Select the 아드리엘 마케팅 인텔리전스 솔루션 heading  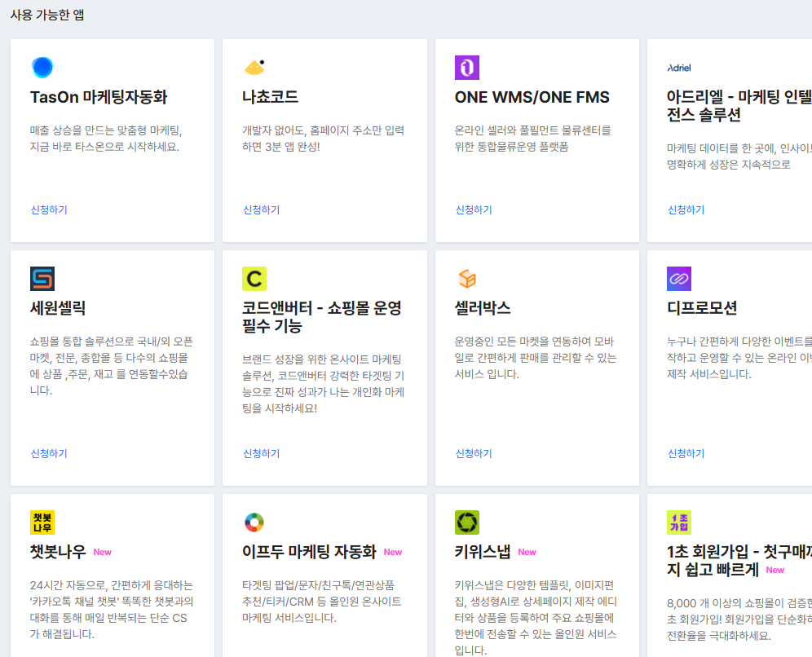pyautogui.click(x=739, y=106)
